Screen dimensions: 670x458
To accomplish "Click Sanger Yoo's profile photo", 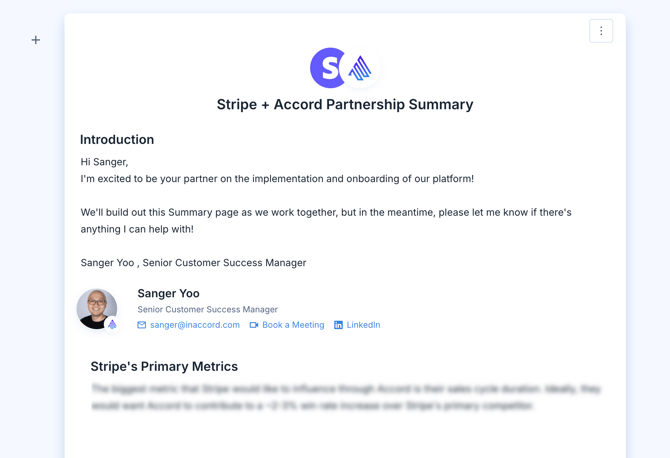I will click(x=96, y=307).
